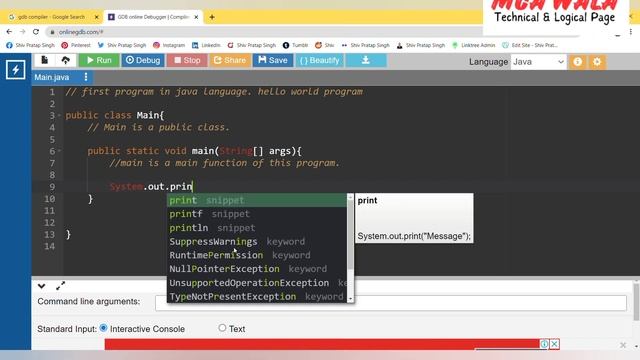Click the OnlineGDB lightning logo icon
The width and height of the screenshot is (640, 360).
tap(16, 69)
